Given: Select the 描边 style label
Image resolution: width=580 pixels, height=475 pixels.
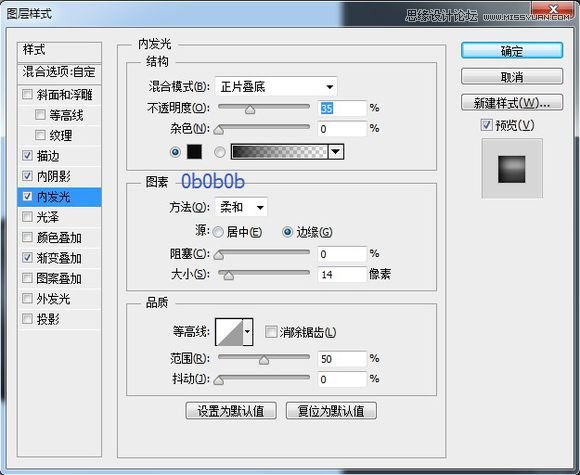Looking at the screenshot, I should click(48, 156).
